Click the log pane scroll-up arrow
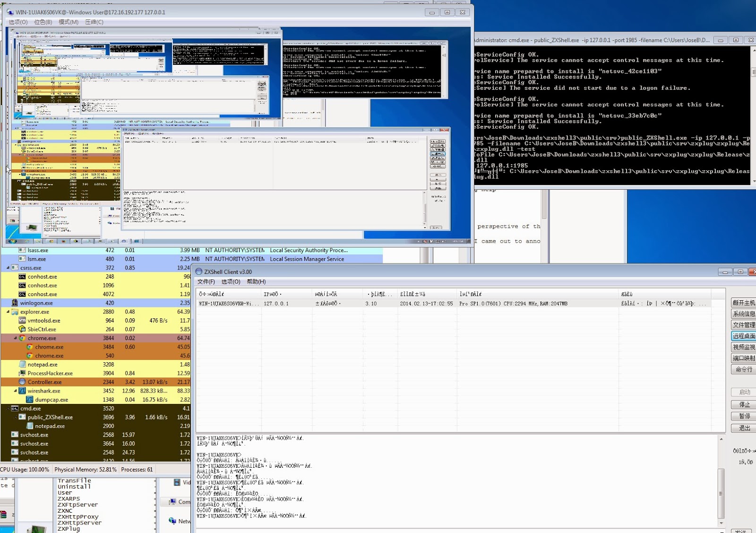The height and width of the screenshot is (533, 756). tap(721, 439)
